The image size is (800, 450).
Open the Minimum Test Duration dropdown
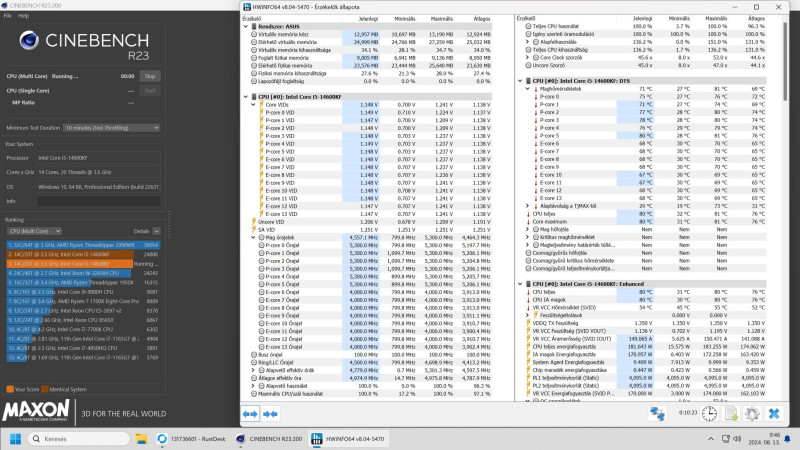(x=111, y=128)
